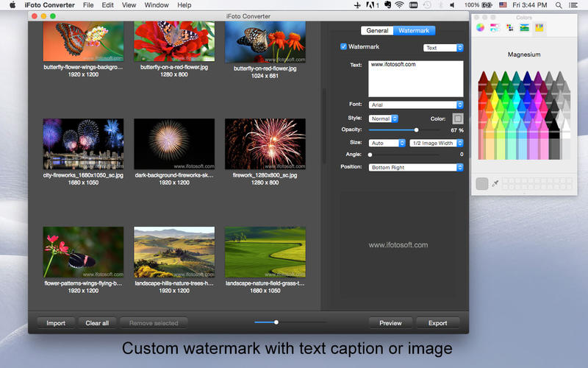Image resolution: width=588 pixels, height=368 pixels.
Task: Select firework_1280x800_sc.jpg thumbnail
Action: (265, 144)
